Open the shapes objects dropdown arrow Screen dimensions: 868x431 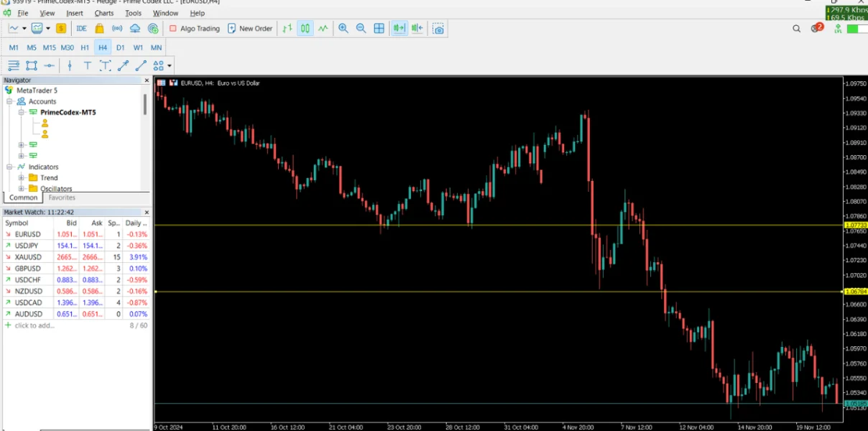click(168, 66)
